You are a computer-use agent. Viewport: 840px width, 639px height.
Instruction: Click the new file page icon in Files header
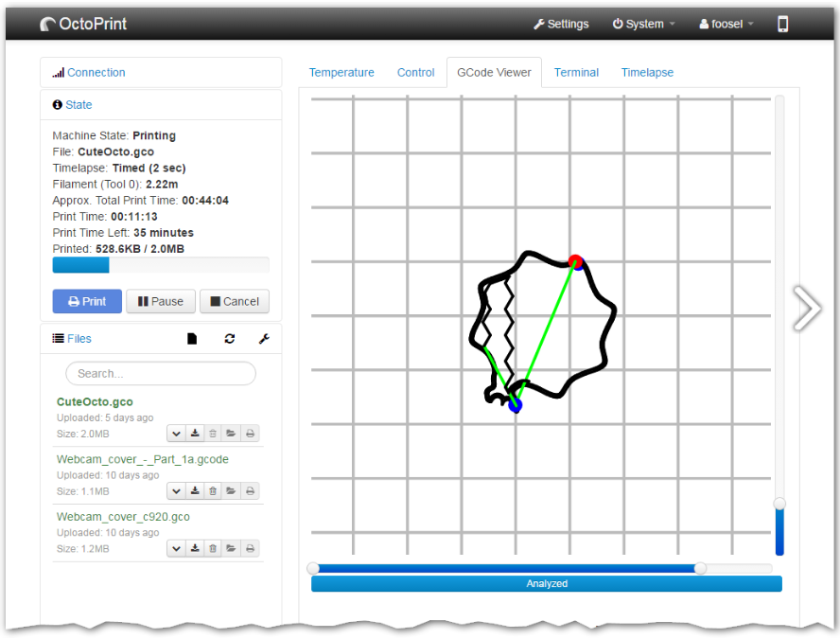193,339
